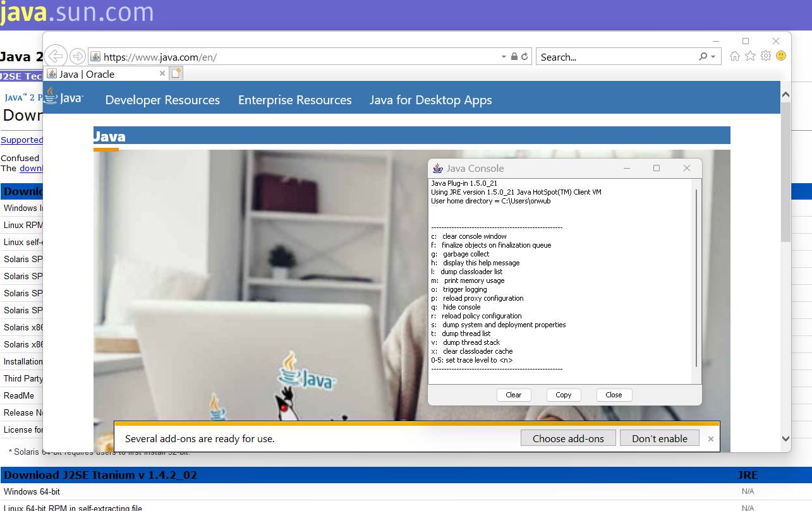The image size is (812, 511).
Task: Click 'dump thread list' console line
Action: (461, 334)
